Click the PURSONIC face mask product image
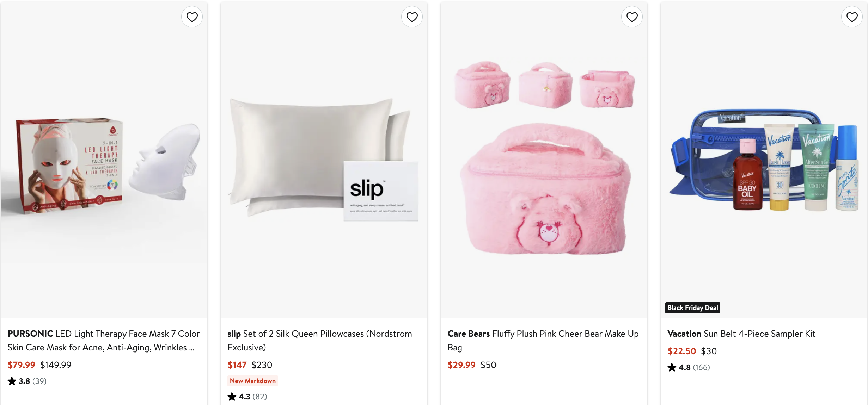 [104, 166]
